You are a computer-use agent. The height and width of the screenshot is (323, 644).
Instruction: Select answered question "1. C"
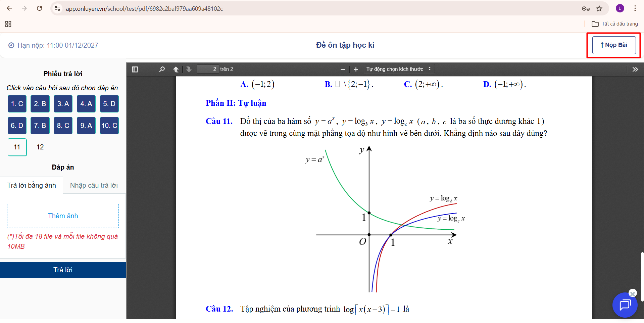pos(17,104)
